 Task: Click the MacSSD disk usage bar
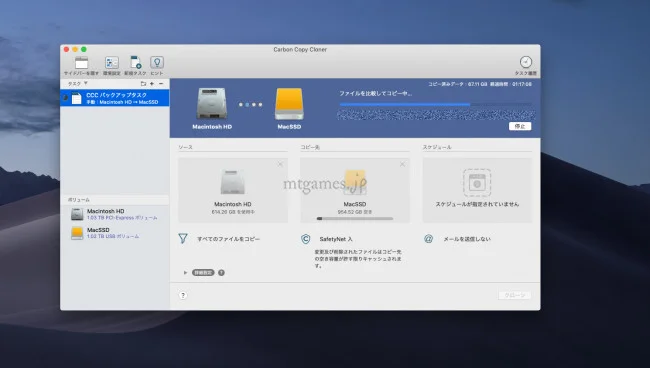pyautogui.click(x=355, y=218)
